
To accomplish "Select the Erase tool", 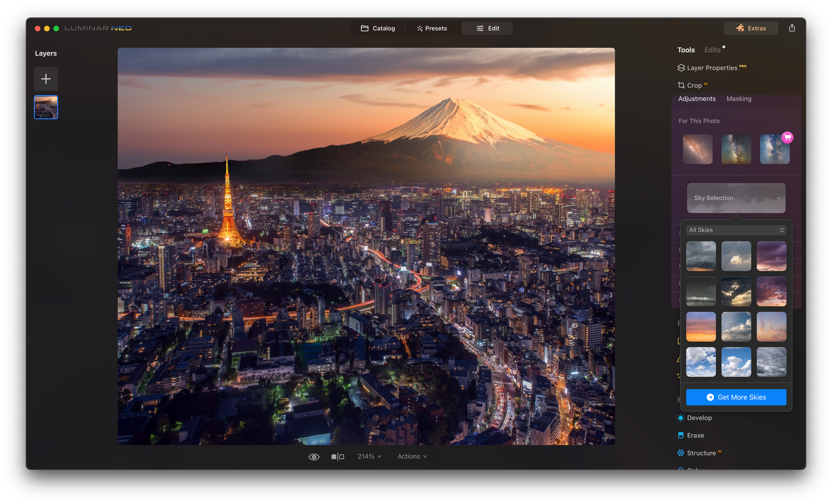I will [694, 435].
